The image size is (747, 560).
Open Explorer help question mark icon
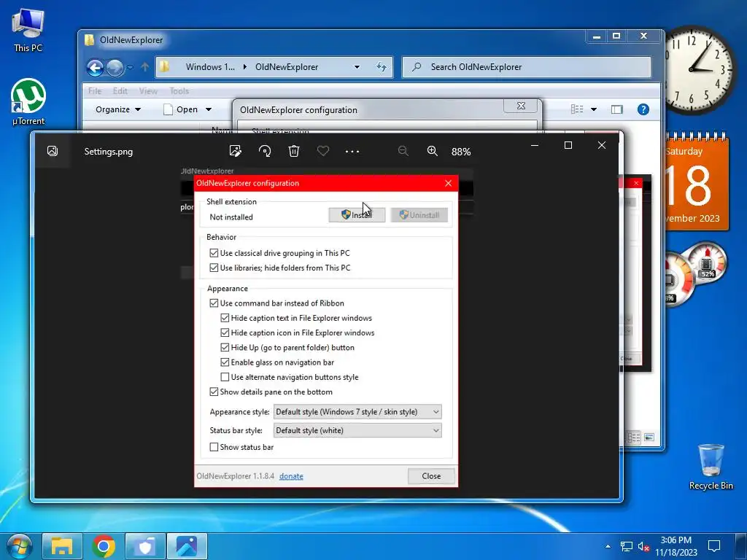[x=643, y=109]
